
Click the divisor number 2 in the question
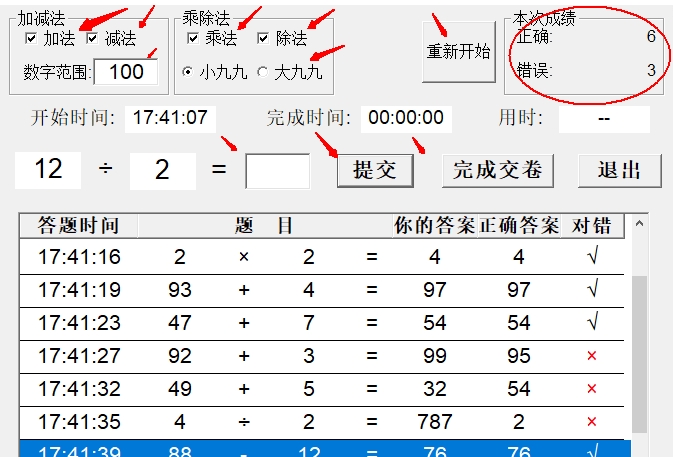pyautogui.click(x=163, y=171)
